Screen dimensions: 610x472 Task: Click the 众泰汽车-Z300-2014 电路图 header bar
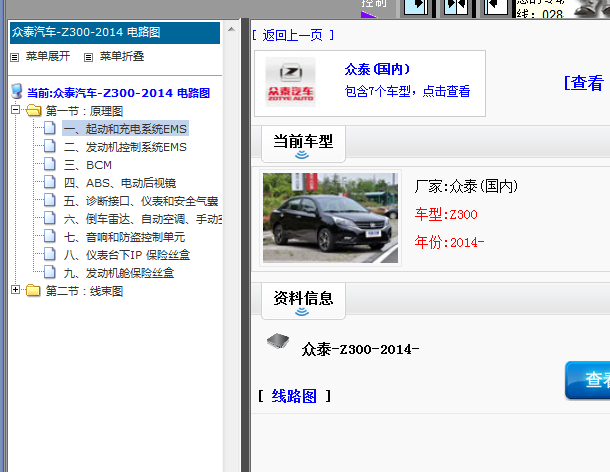pyautogui.click(x=115, y=33)
